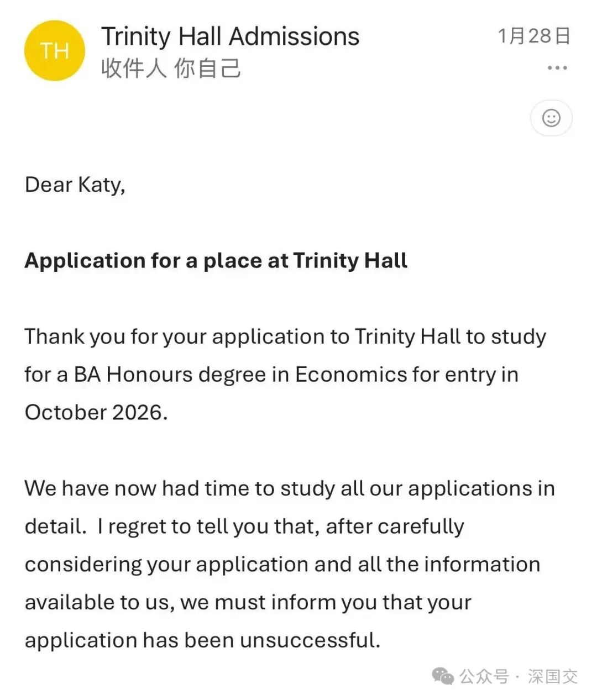Image resolution: width=597 pixels, height=700 pixels.
Task: Expand the recipient line 收件人 你自己
Action: 171,69
